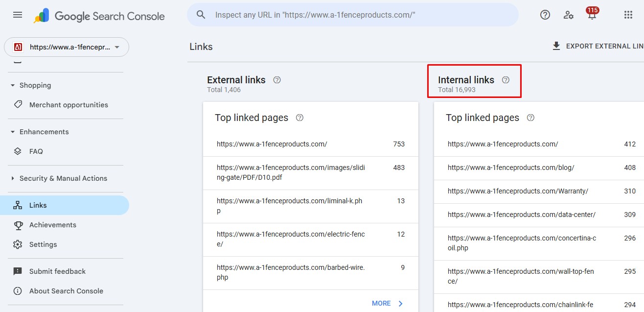Open the notifications bell with 115 badge
644x312 pixels.
(592, 14)
